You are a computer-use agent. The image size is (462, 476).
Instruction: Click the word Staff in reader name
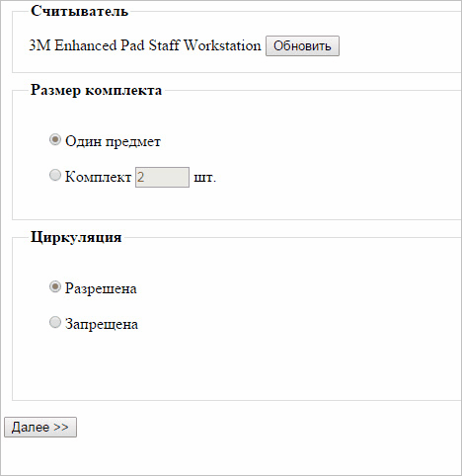(164, 45)
